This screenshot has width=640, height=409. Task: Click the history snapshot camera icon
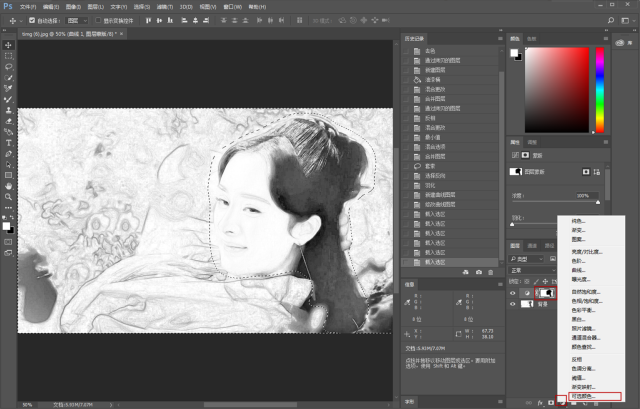[479, 272]
